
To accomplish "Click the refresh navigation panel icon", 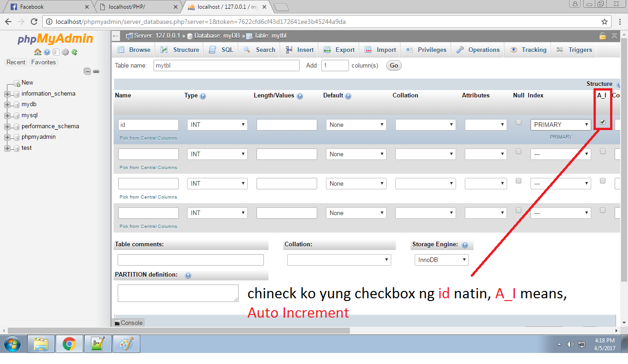I will click(74, 52).
